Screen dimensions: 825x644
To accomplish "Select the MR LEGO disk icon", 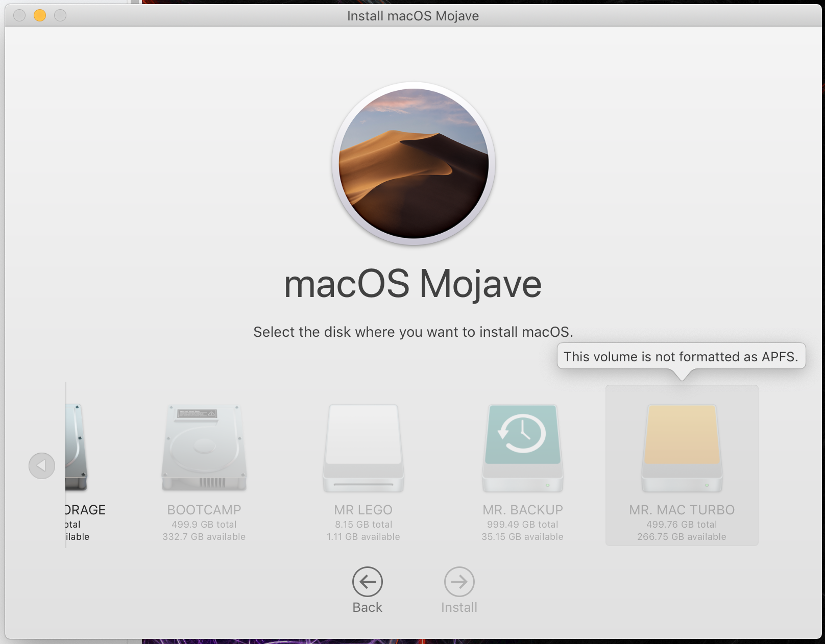I will click(363, 448).
